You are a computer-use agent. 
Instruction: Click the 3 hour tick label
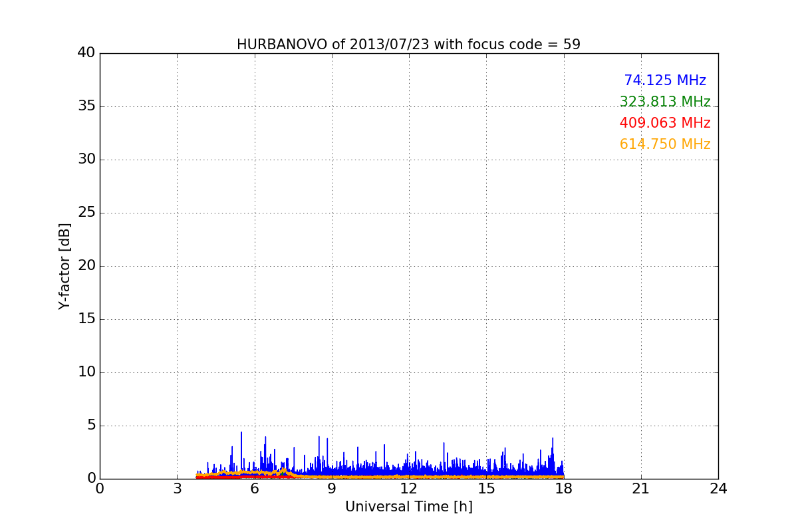click(177, 489)
